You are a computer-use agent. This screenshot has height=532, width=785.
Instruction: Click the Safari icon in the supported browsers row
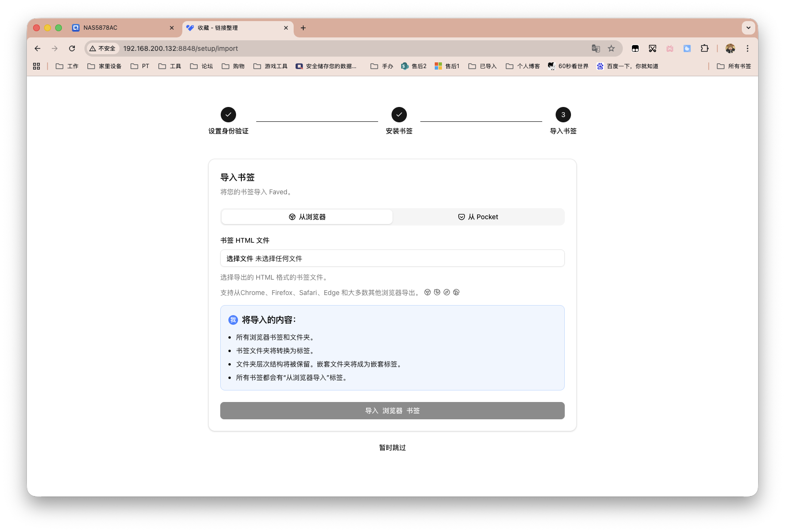447,292
